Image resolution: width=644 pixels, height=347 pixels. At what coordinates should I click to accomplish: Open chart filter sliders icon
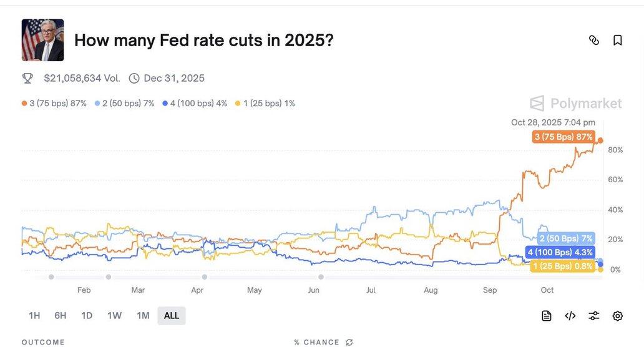tap(594, 316)
